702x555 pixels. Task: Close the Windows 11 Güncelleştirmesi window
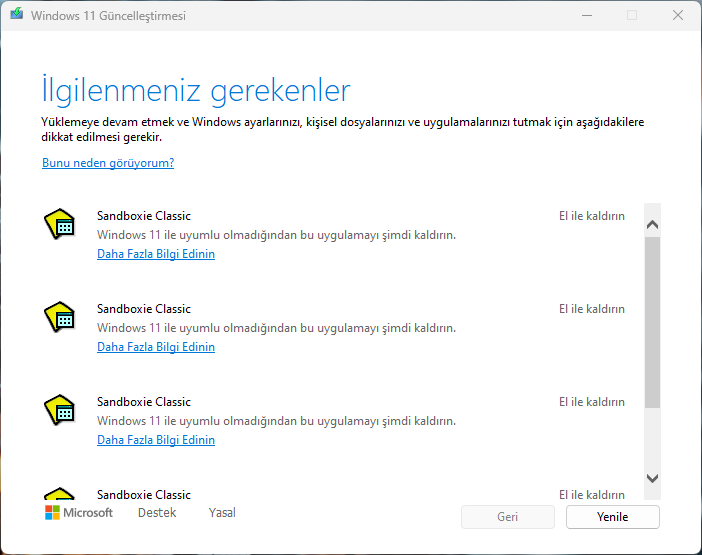[x=678, y=15]
